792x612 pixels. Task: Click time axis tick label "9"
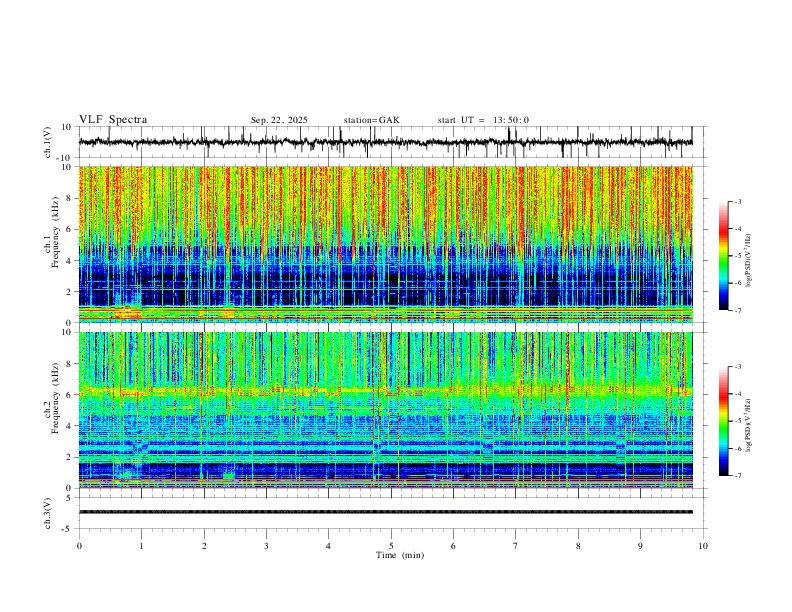click(640, 546)
